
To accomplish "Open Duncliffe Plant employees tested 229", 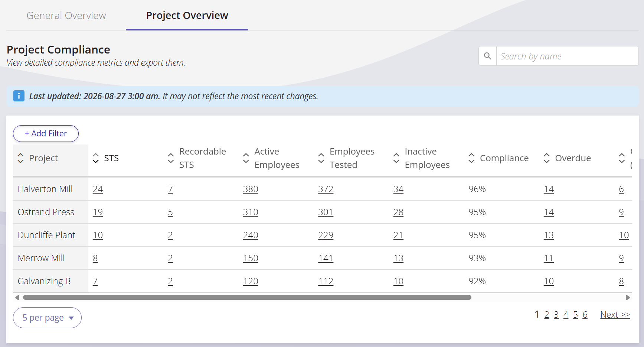I will [x=326, y=235].
